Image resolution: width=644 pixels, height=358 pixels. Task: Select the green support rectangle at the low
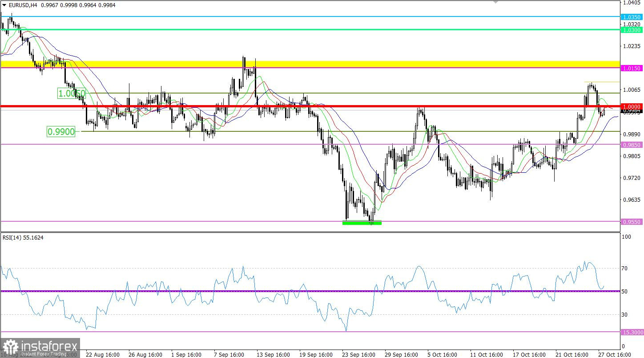tap(362, 223)
